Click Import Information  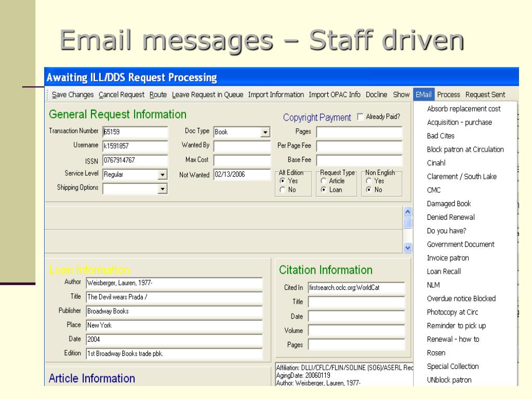tap(276, 95)
